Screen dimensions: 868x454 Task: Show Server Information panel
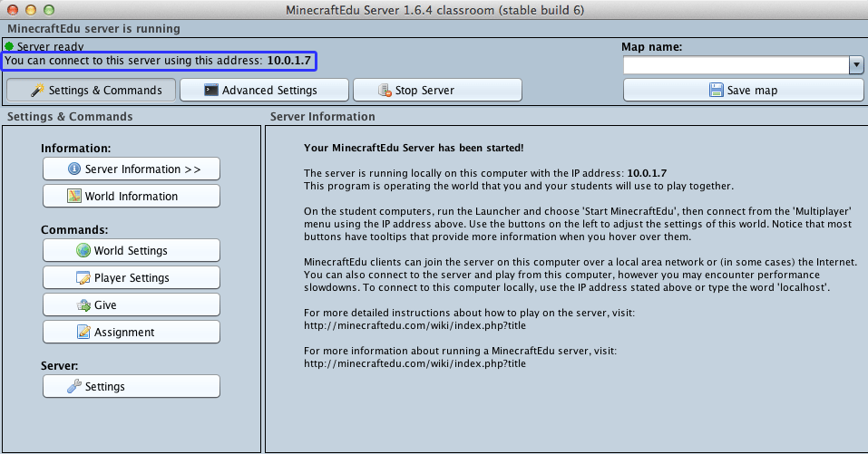point(132,169)
